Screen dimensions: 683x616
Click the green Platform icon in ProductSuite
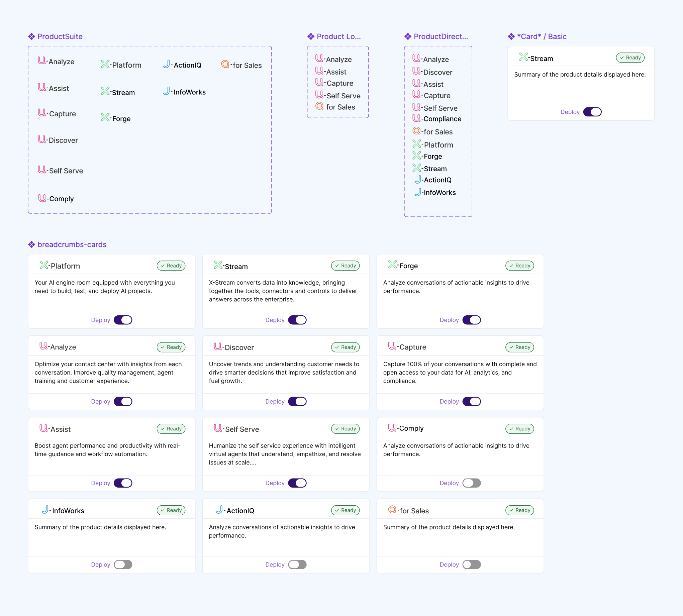[105, 64]
